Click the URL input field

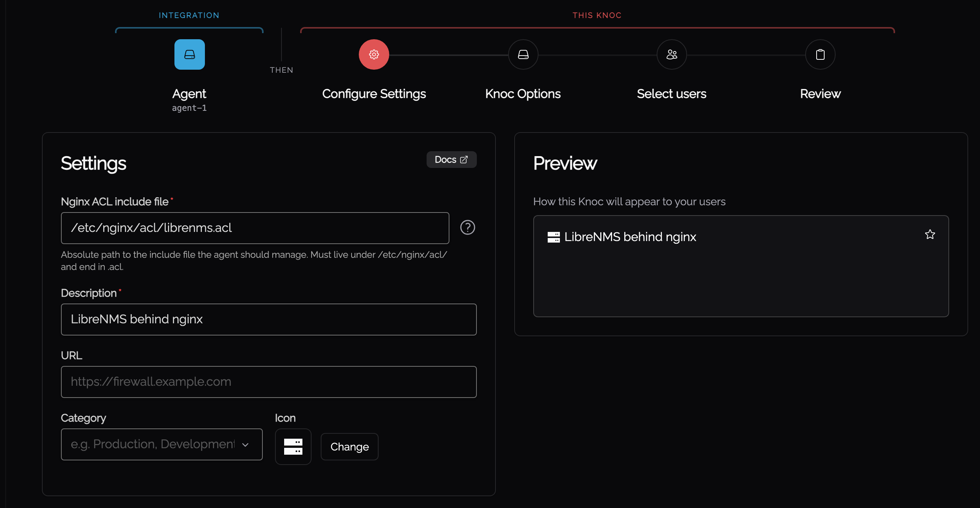(269, 382)
